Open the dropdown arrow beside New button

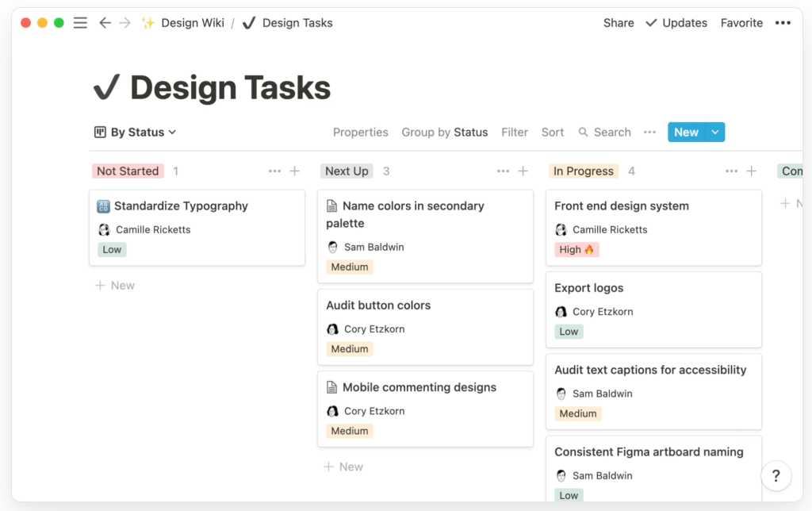(x=715, y=133)
